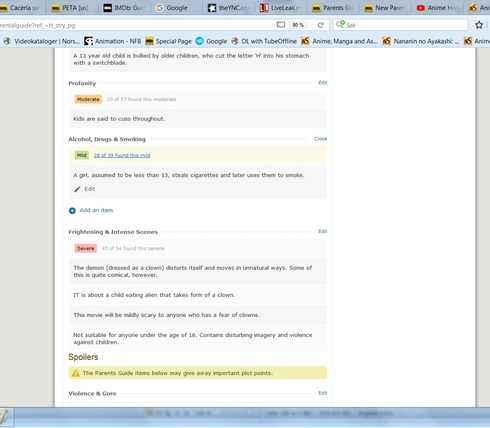Image resolution: width=490 pixels, height=428 pixels.
Task: Click the taskbar application icon at bottom left
Action: click(4, 417)
